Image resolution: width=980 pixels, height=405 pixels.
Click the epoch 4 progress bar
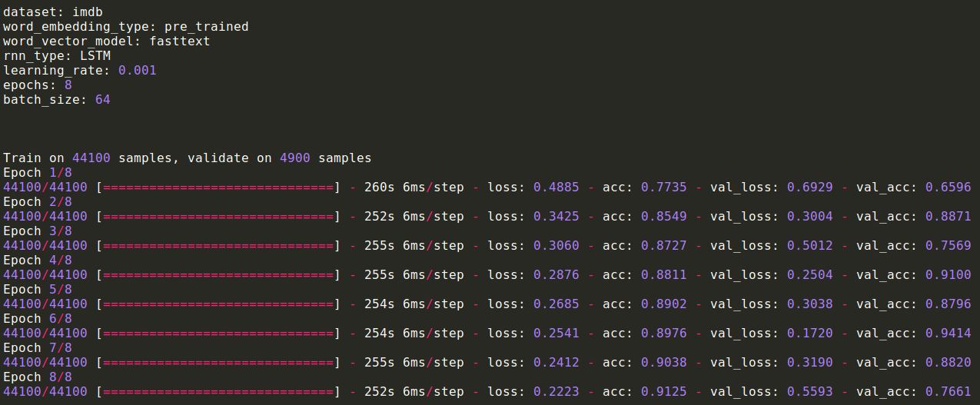[218, 274]
